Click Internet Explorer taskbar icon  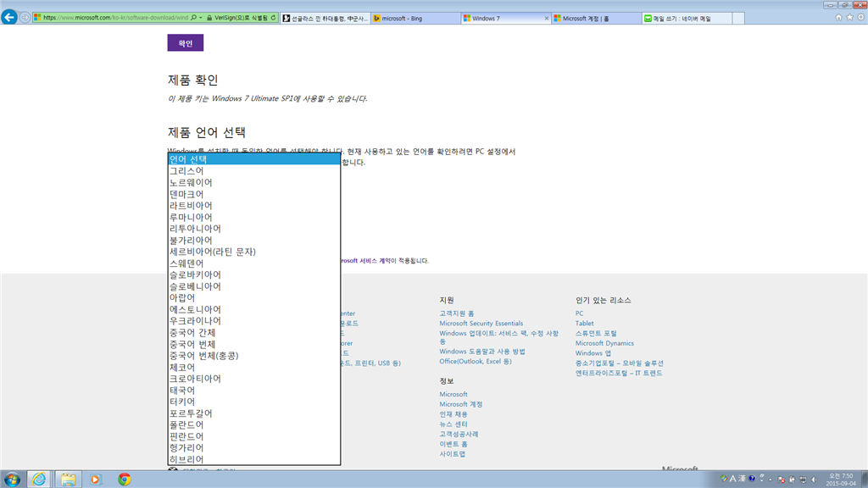(x=39, y=480)
